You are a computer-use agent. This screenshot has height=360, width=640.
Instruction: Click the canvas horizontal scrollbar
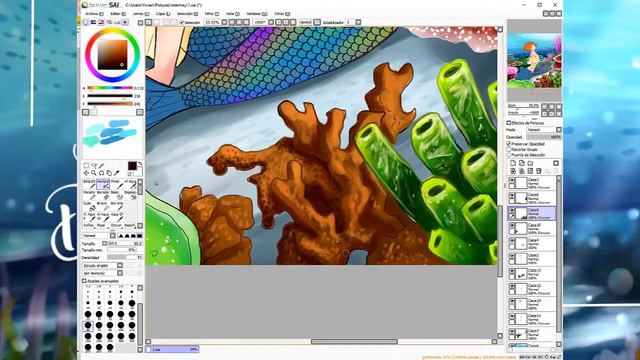pos(354,342)
